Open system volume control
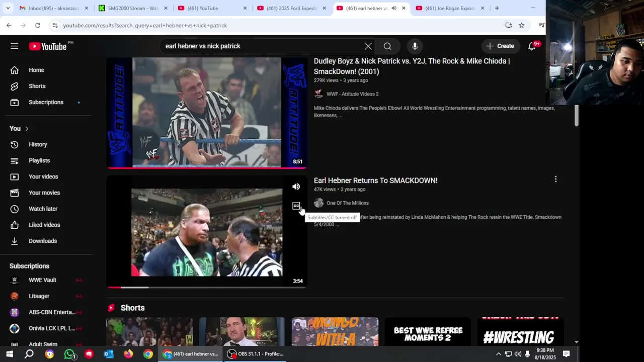Image resolution: width=644 pixels, height=362 pixels. 518,354
